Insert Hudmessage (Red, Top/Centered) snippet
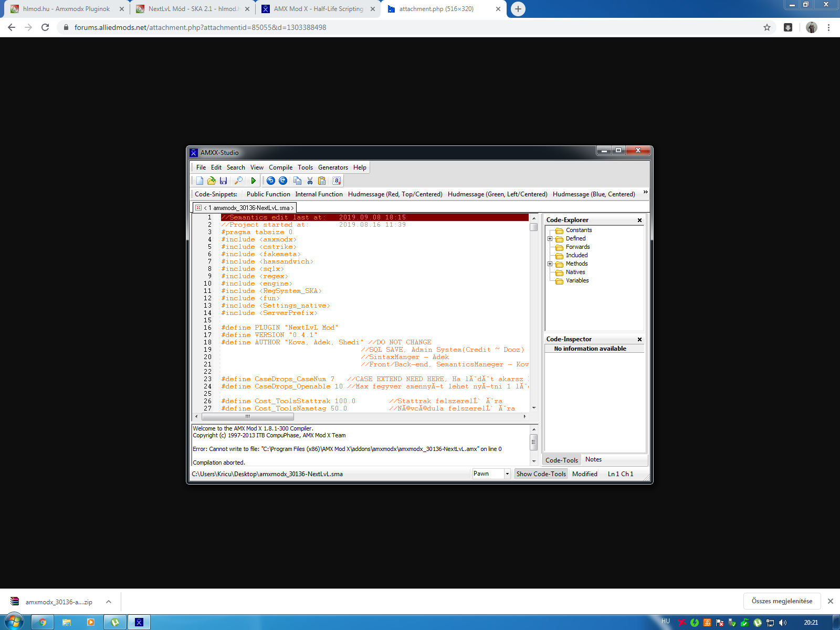The image size is (840, 630). [x=395, y=194]
